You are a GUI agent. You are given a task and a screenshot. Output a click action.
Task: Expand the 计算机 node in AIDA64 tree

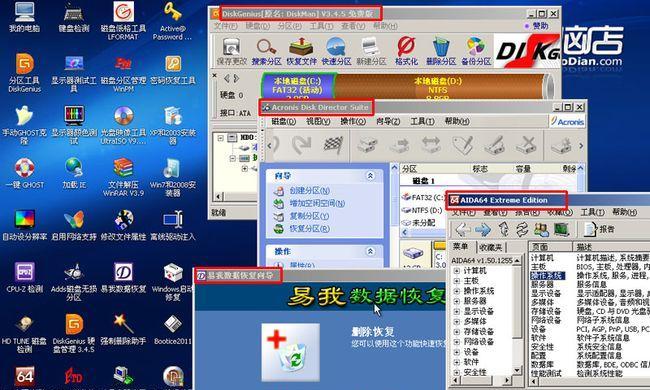click(457, 271)
